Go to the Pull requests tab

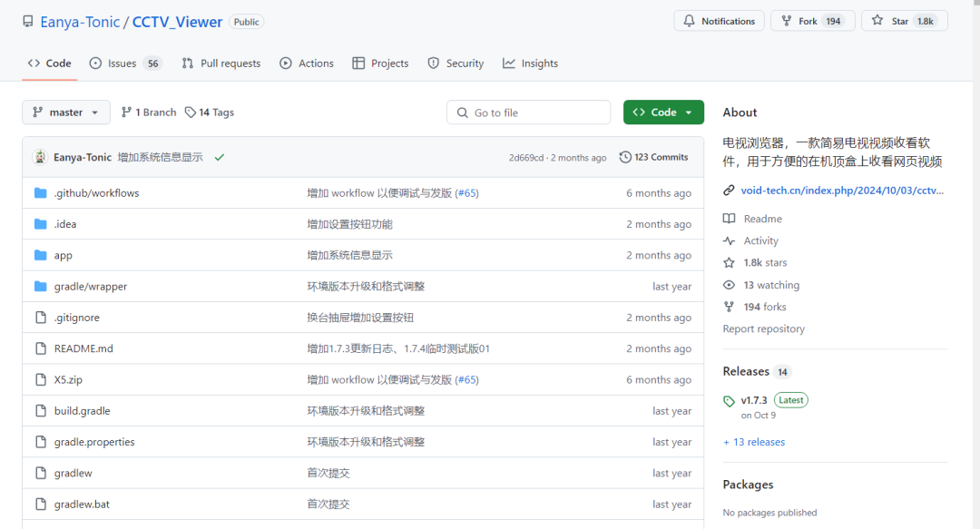(x=221, y=64)
